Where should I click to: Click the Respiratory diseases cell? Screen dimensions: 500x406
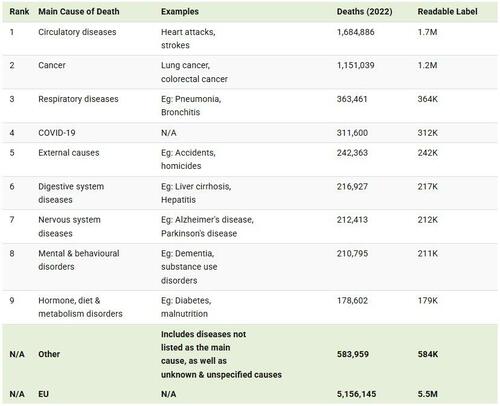click(78, 99)
